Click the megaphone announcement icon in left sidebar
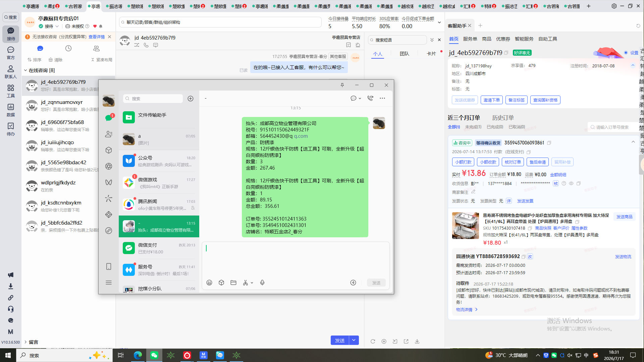Screen dimensions: 644x362 [x=11, y=275]
